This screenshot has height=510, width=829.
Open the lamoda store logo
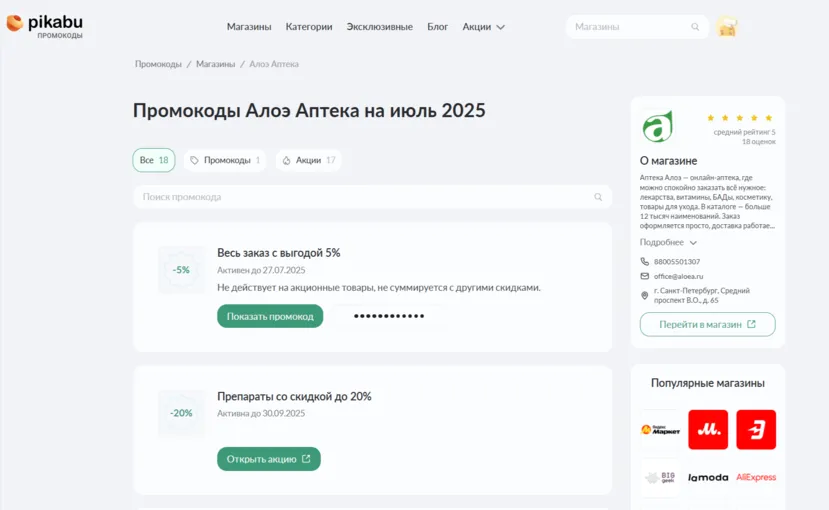click(x=708, y=477)
